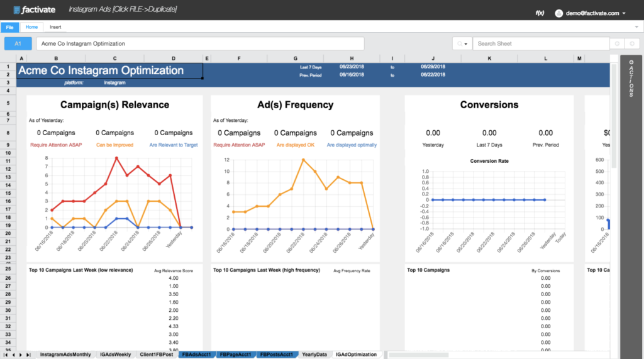The image size is (644, 359).
Task: Click the By Conversions column label
Action: point(545,271)
